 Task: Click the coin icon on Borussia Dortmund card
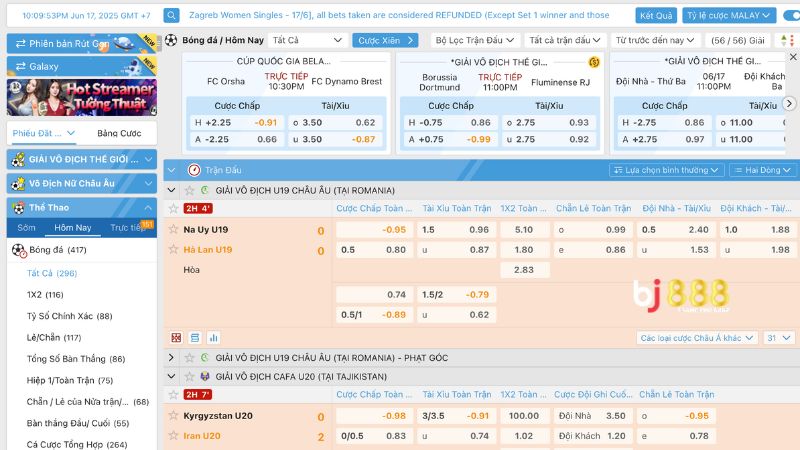(x=594, y=62)
